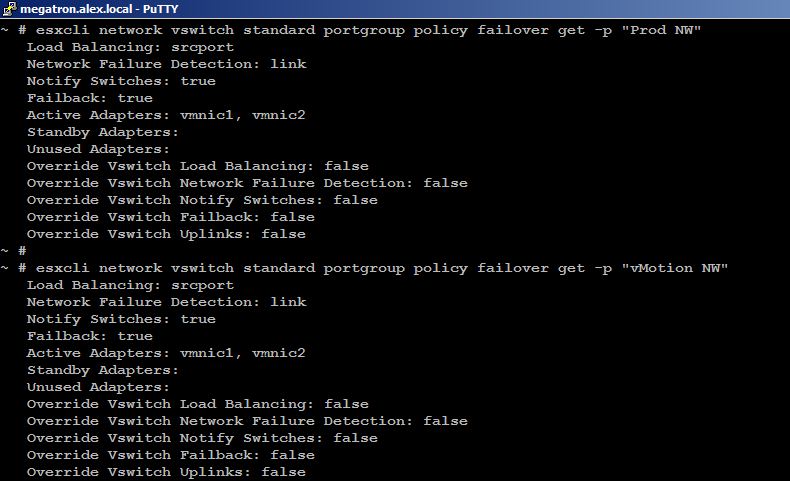Click the empty prompt line between outputs
The height and width of the screenshot is (481, 790).
tap(14, 251)
